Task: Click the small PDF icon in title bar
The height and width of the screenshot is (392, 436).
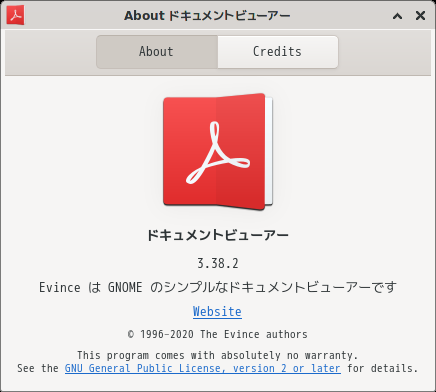Action: pyautogui.click(x=15, y=15)
